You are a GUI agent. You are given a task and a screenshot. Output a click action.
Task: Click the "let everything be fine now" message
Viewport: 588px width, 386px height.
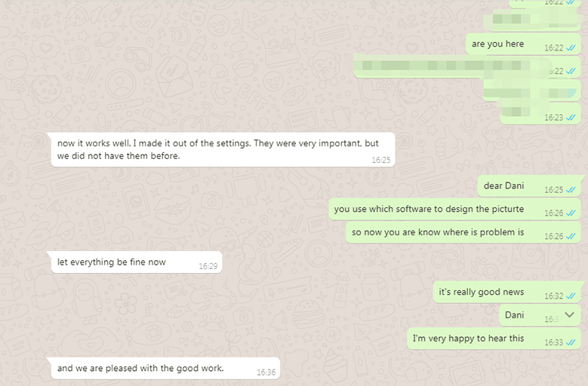(x=112, y=262)
